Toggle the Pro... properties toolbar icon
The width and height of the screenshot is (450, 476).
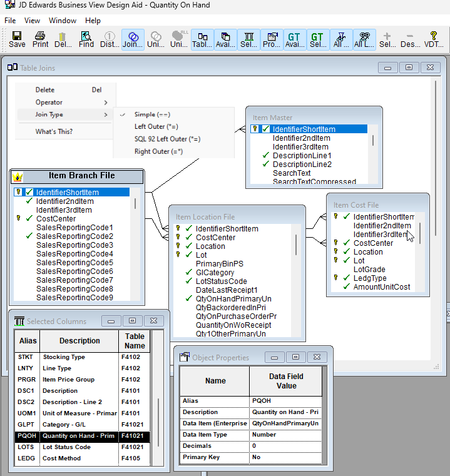pos(272,39)
